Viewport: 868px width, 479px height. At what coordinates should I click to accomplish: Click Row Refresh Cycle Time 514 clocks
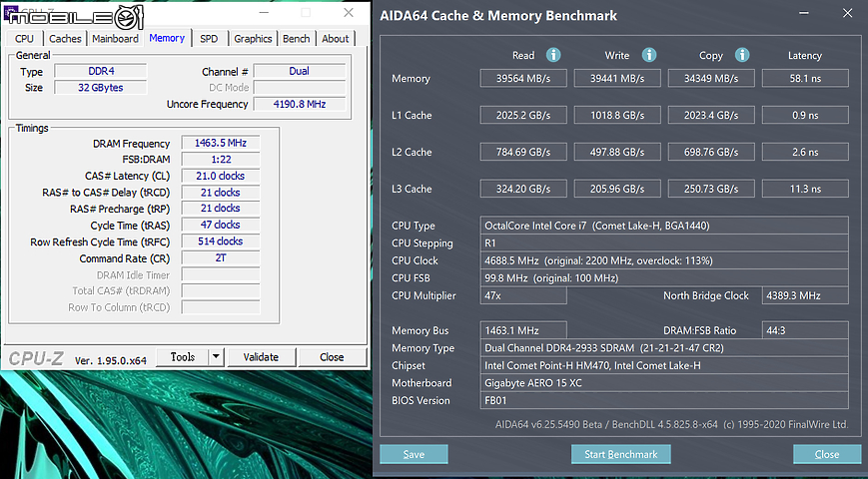coord(221,241)
